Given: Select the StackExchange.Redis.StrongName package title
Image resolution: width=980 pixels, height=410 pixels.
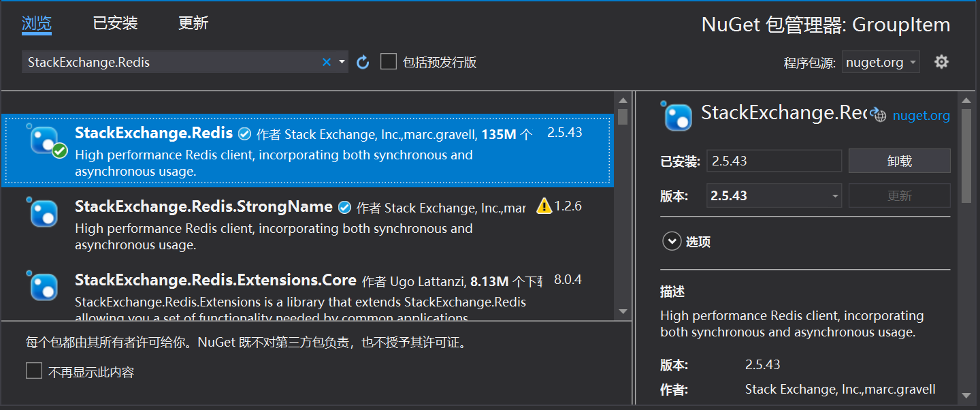Looking at the screenshot, I should (203, 206).
